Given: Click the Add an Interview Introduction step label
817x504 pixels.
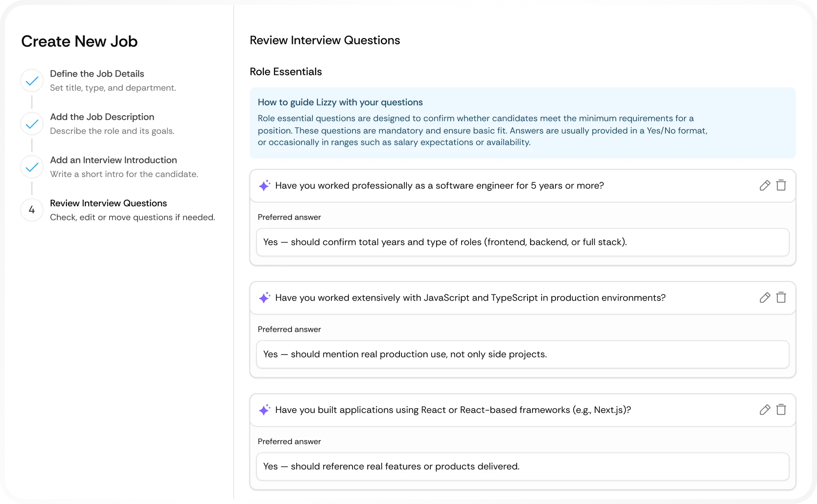Looking at the screenshot, I should 114,160.
